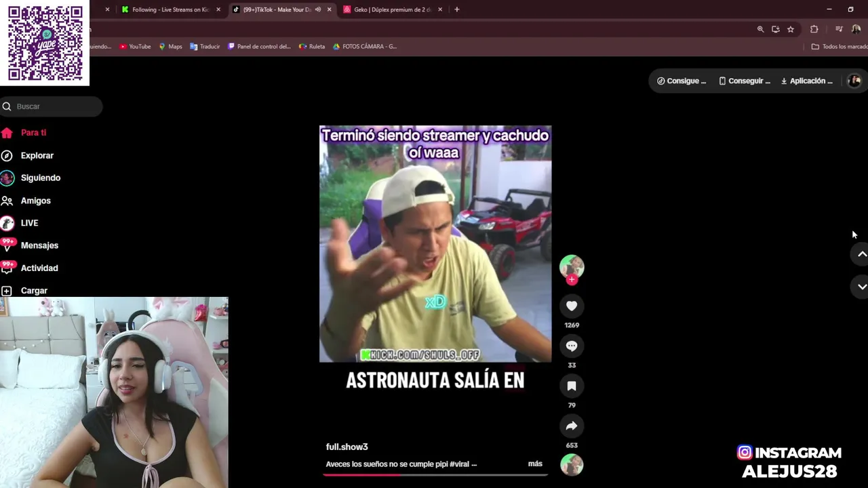Open the Traducir bookmark
Image resolution: width=868 pixels, height=488 pixels.
pyautogui.click(x=205, y=47)
